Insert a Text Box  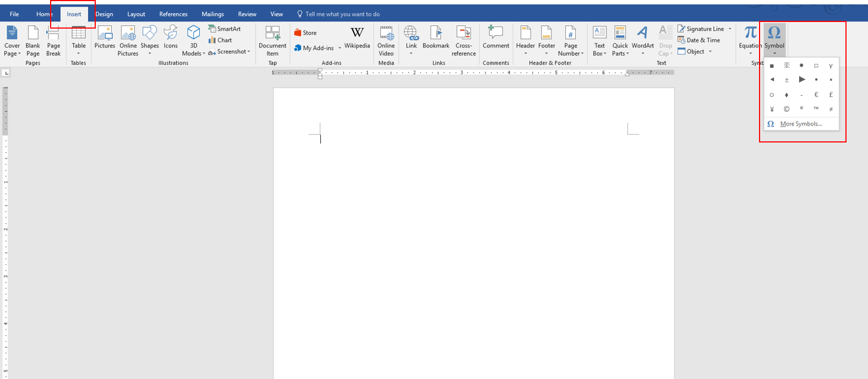point(599,41)
